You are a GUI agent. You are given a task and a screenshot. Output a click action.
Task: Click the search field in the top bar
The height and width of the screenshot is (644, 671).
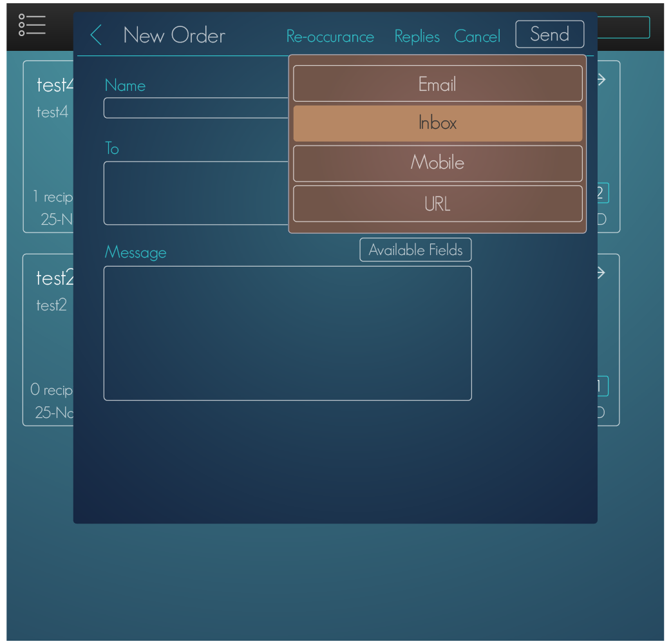pyautogui.click(x=623, y=28)
